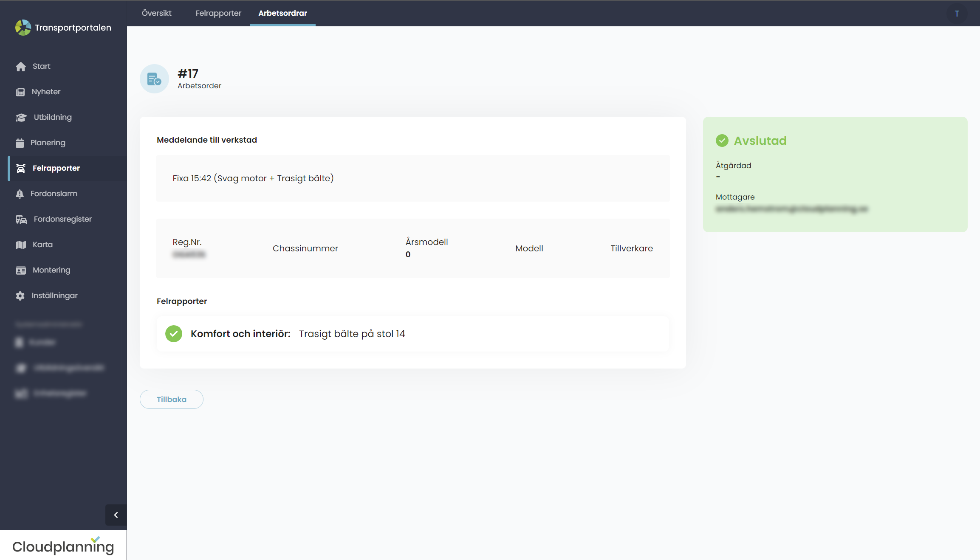Click the Modell label
980x560 pixels.
[x=529, y=248]
